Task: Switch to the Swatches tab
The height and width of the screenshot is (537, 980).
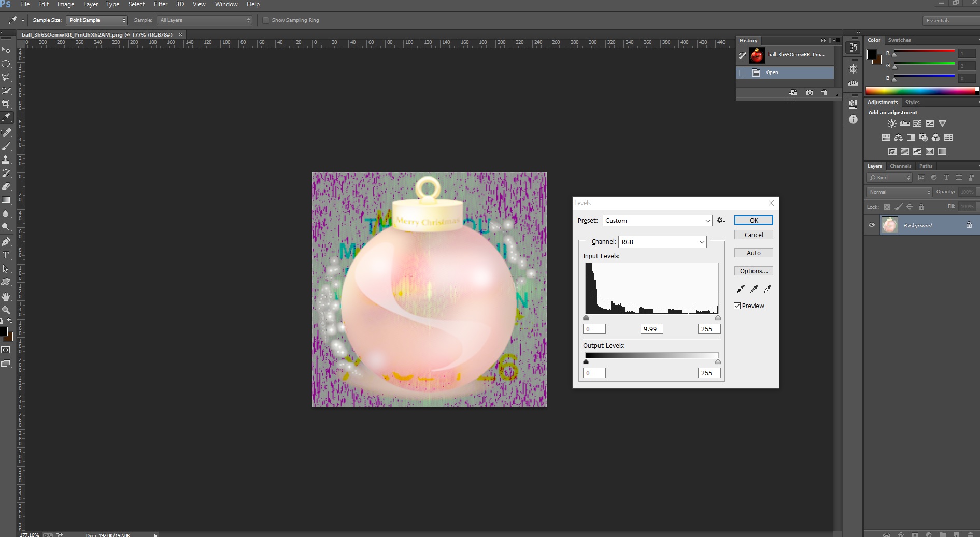Action: (899, 40)
